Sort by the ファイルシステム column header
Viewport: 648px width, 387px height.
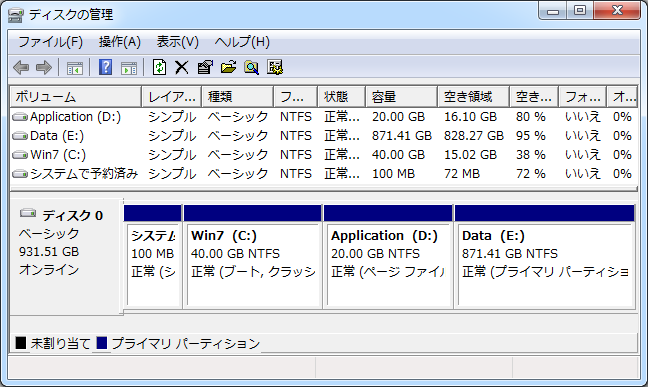[295, 97]
